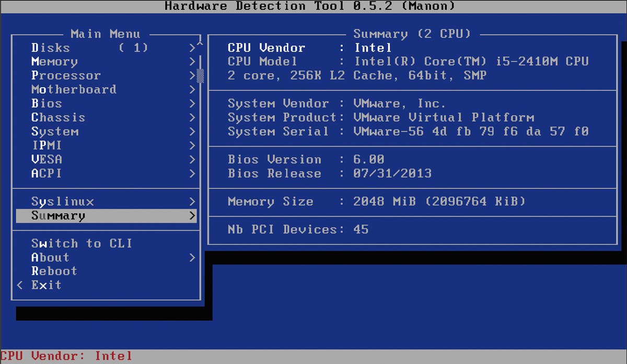Open the Syslinux menu entry

pyautogui.click(x=107, y=202)
